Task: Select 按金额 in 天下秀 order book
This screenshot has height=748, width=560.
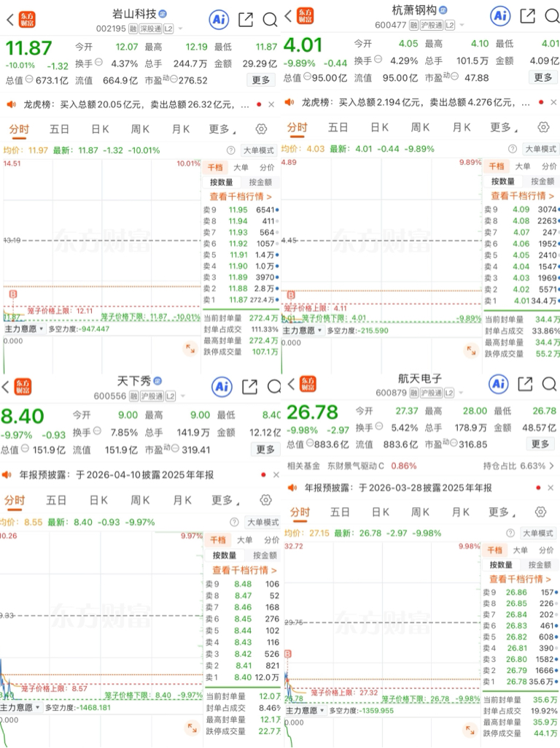Action: pyautogui.click(x=265, y=555)
